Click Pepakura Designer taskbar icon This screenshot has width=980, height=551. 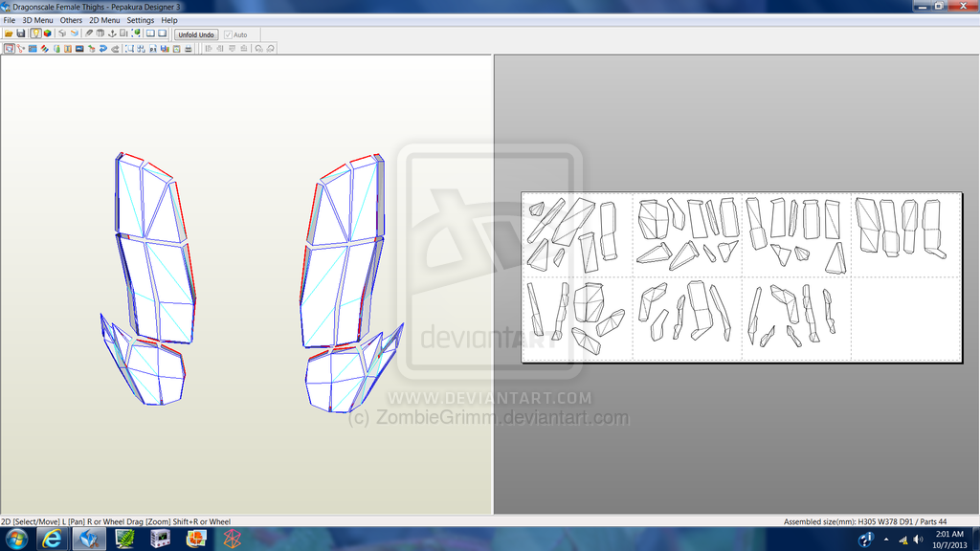89,539
